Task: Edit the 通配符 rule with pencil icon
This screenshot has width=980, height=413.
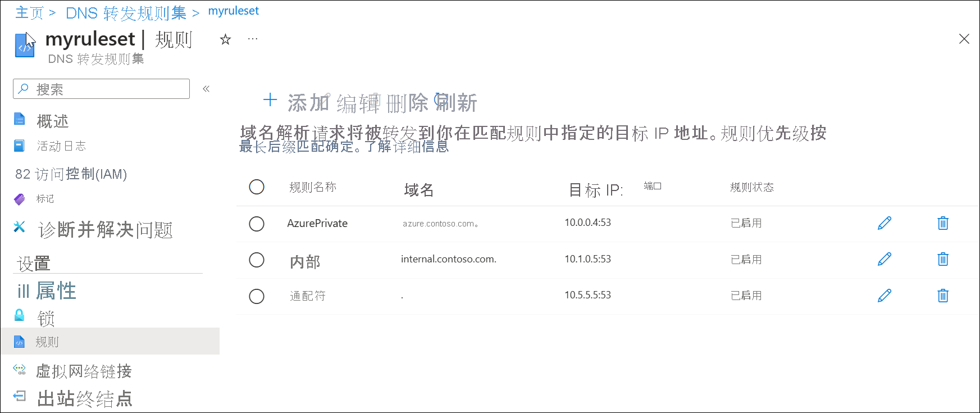Action: tap(885, 295)
